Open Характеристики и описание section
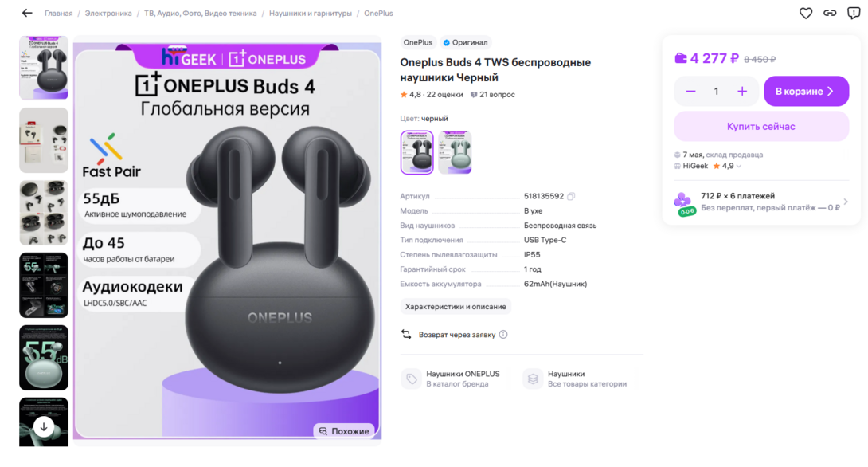 pos(456,306)
